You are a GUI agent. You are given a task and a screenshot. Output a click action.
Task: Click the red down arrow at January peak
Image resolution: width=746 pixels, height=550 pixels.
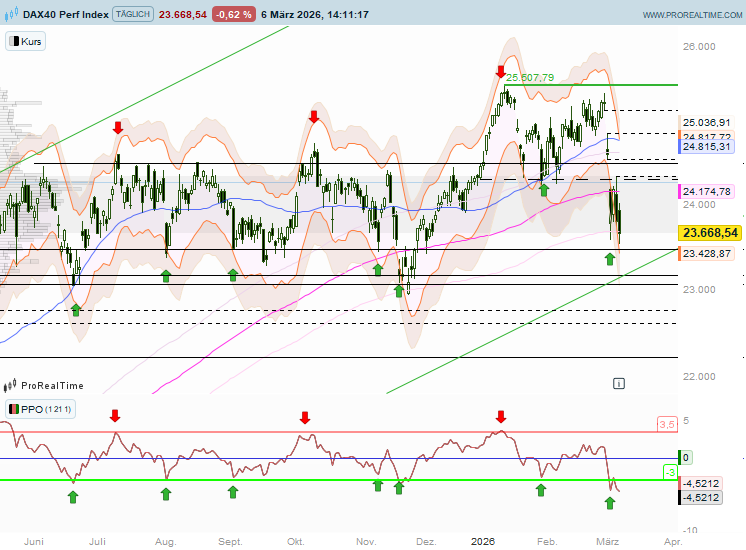[x=500, y=72]
